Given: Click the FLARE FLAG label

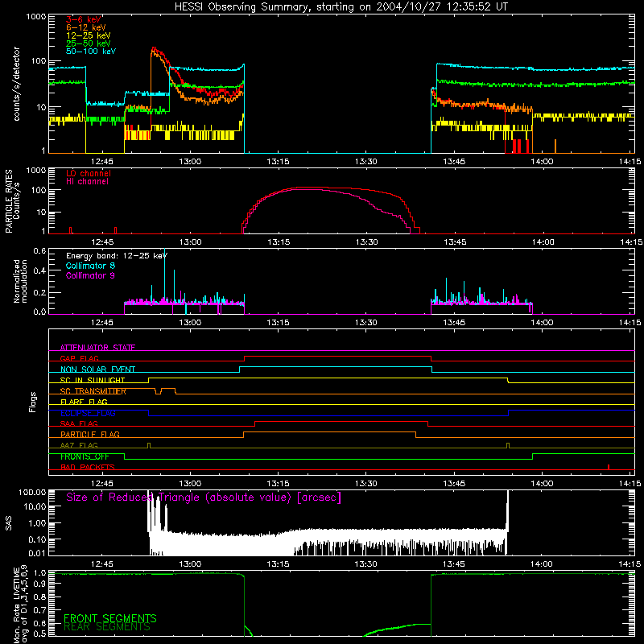Looking at the screenshot, I should pos(84,402).
